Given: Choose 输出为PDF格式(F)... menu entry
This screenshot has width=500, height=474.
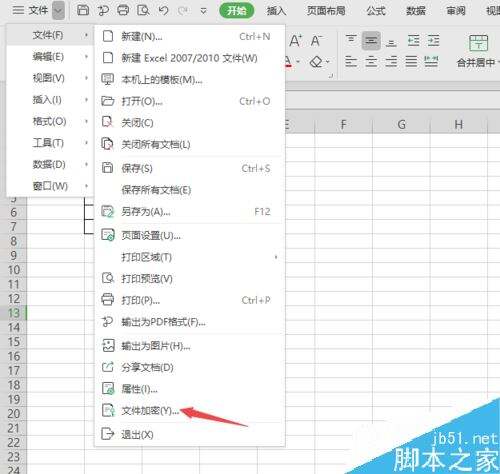Looking at the screenshot, I should pos(190,322).
